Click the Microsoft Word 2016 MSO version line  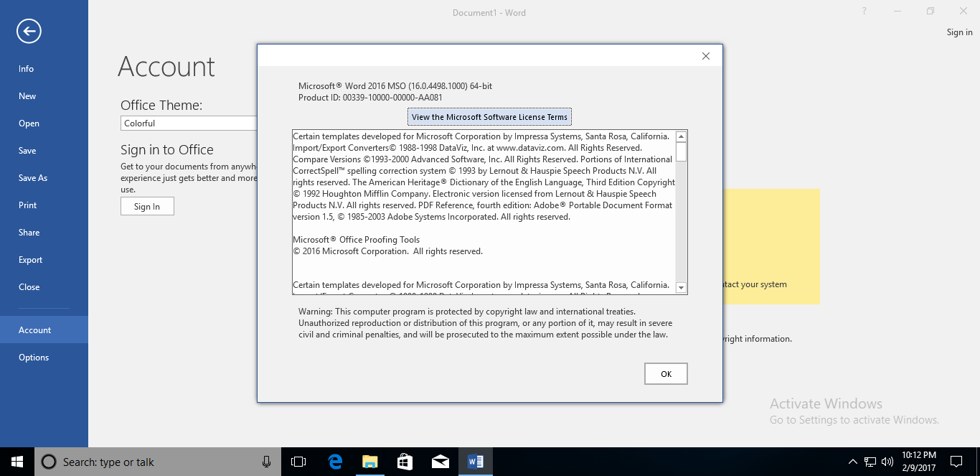395,86
